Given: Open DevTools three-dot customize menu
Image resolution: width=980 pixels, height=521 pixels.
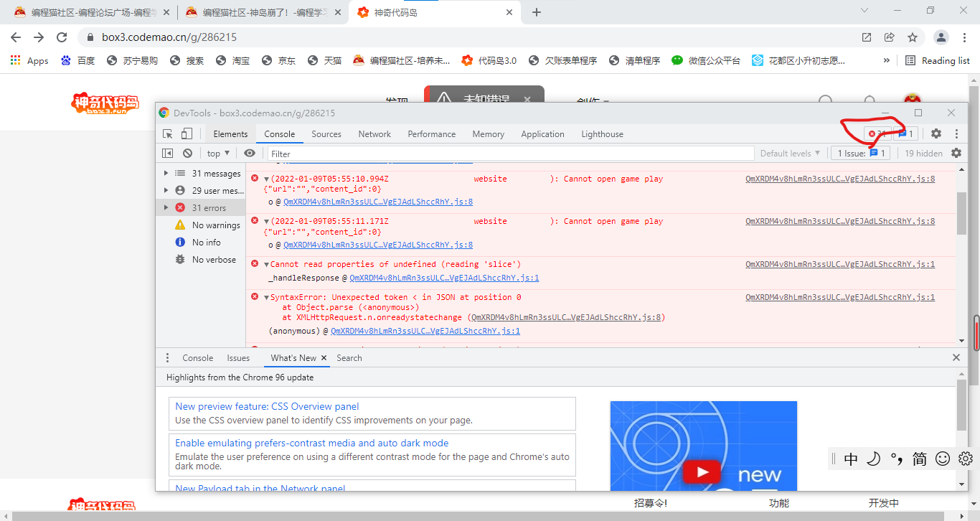Looking at the screenshot, I should 956,133.
